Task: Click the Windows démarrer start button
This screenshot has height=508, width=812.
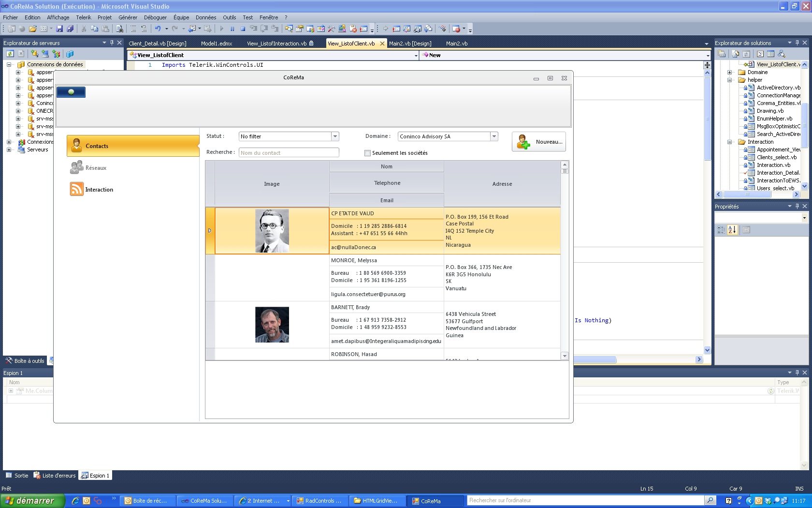Action: click(32, 501)
